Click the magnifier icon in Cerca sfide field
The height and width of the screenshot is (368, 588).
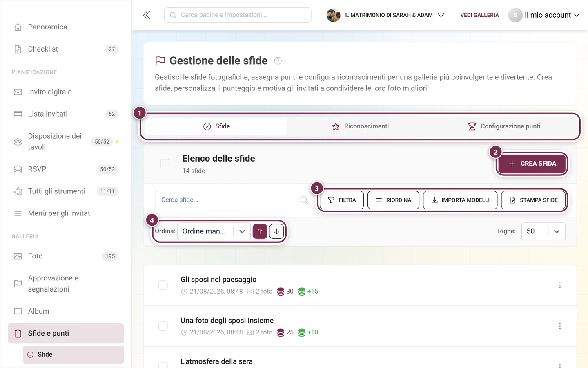[x=304, y=200]
